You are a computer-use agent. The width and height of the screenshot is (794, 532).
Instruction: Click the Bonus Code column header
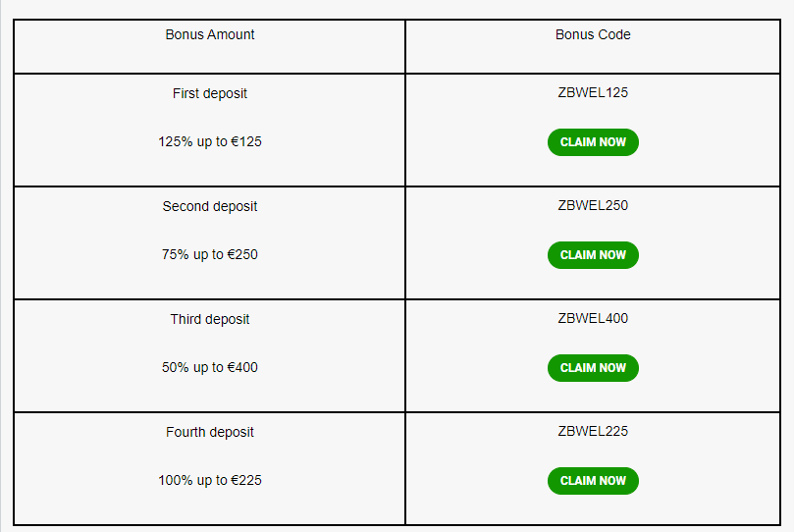[593, 34]
